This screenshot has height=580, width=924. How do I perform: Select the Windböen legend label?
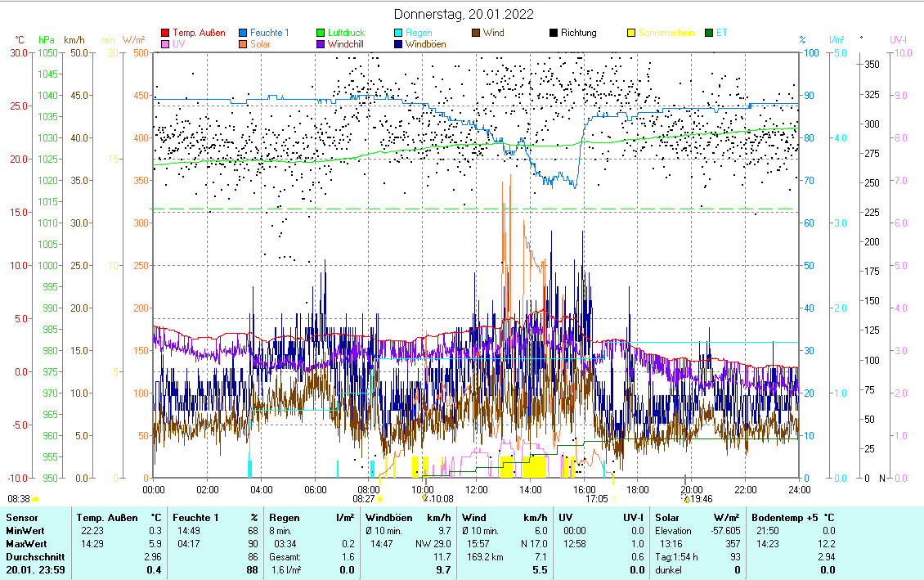pos(425,44)
